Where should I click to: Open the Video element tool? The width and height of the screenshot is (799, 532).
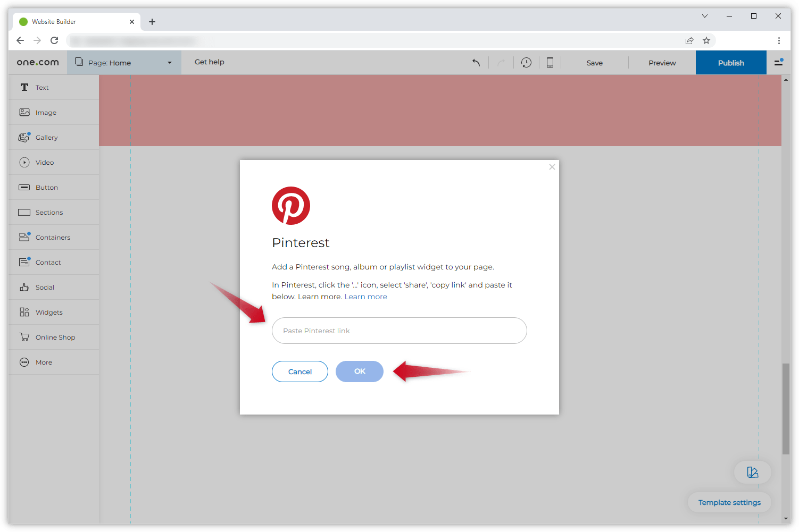[x=44, y=162]
